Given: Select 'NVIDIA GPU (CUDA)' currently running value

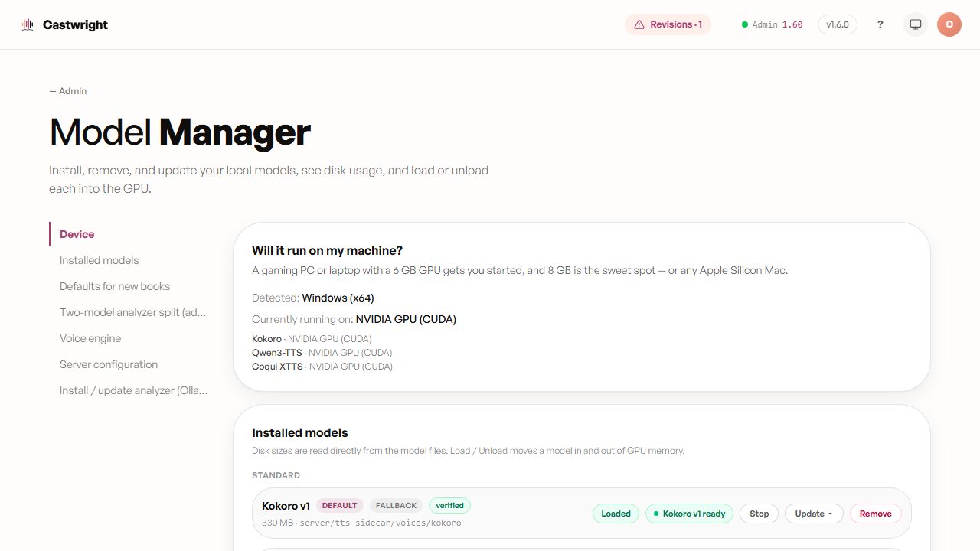Looking at the screenshot, I should point(406,319).
